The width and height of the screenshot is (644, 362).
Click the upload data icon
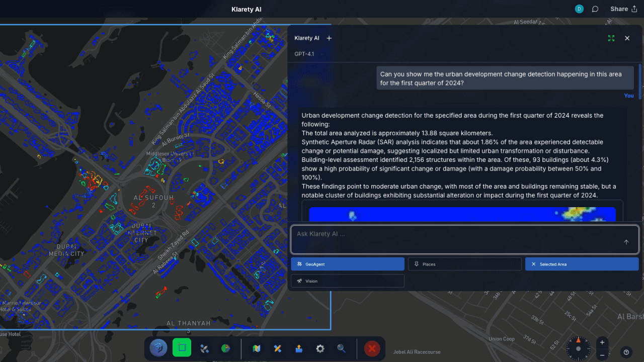299,348
